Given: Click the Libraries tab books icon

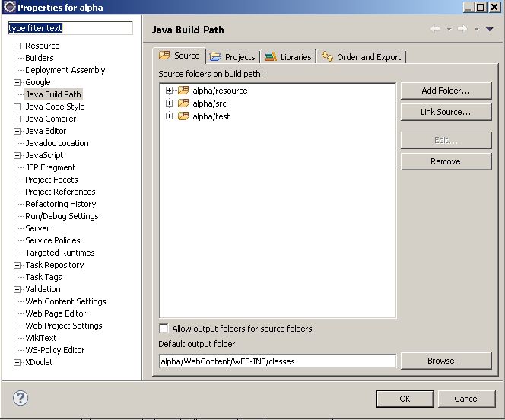Looking at the screenshot, I should pyautogui.click(x=271, y=57).
